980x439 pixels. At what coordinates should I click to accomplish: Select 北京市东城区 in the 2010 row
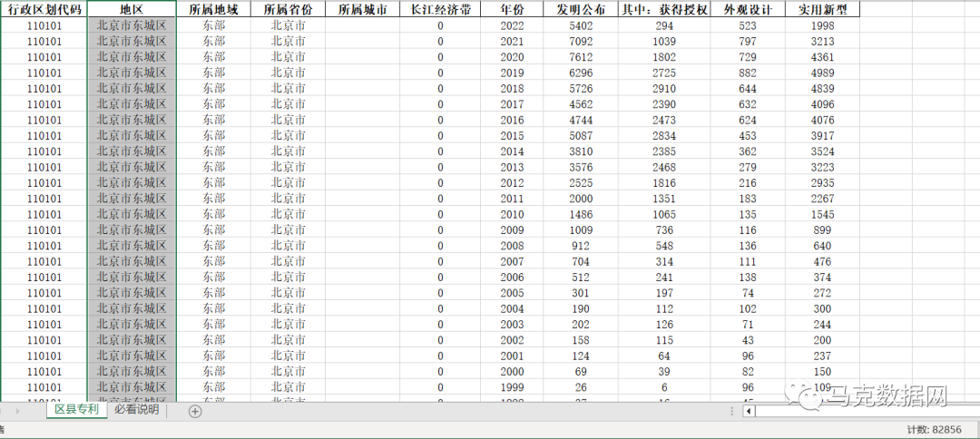pos(132,214)
